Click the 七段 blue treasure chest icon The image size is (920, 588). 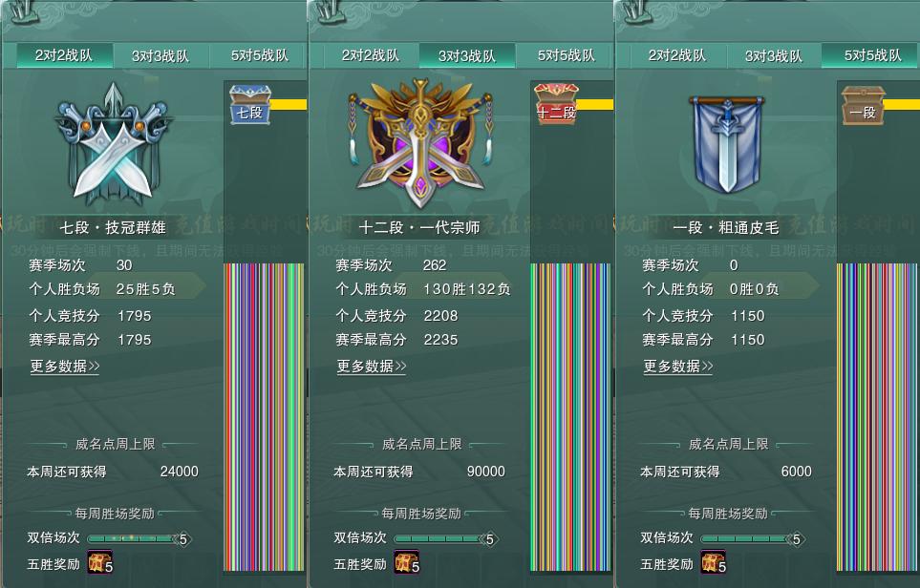250,104
